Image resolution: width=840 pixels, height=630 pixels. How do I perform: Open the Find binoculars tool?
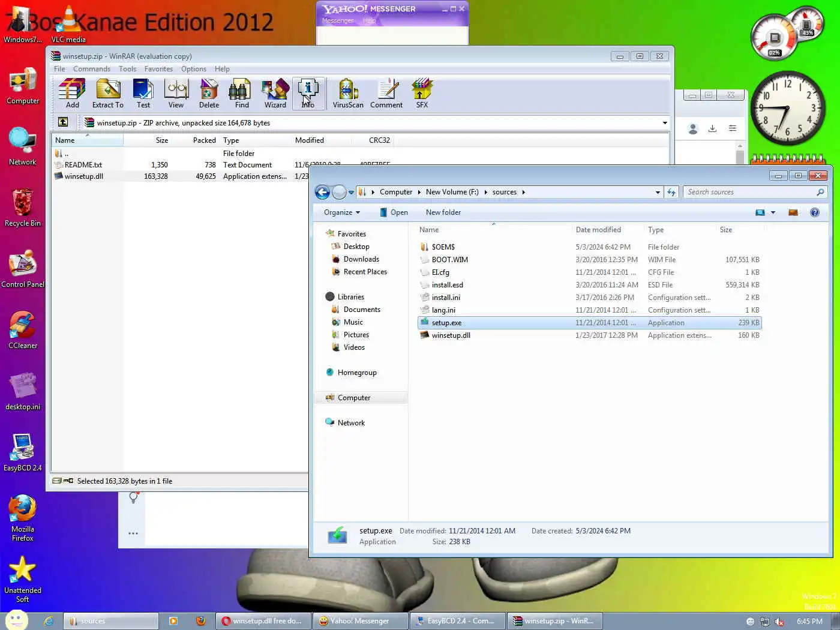(x=242, y=94)
